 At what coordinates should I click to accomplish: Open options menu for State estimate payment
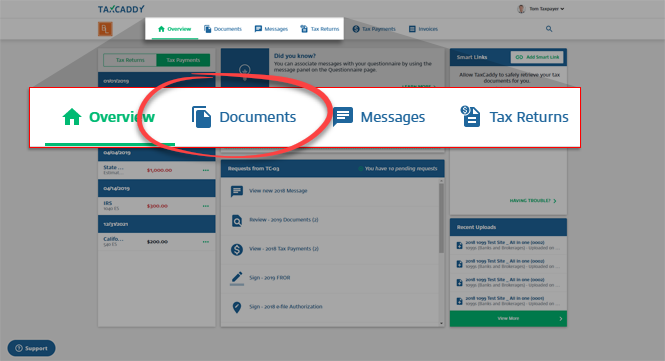pos(206,170)
